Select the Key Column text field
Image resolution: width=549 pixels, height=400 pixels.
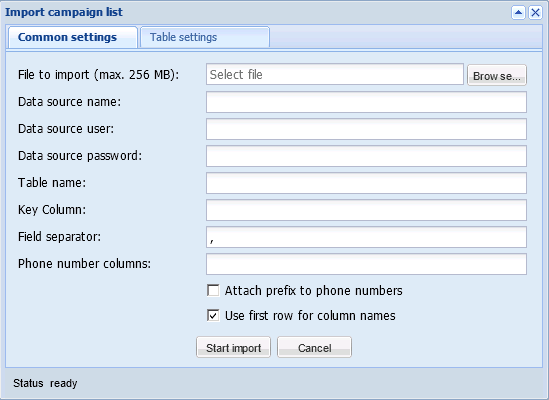366,210
